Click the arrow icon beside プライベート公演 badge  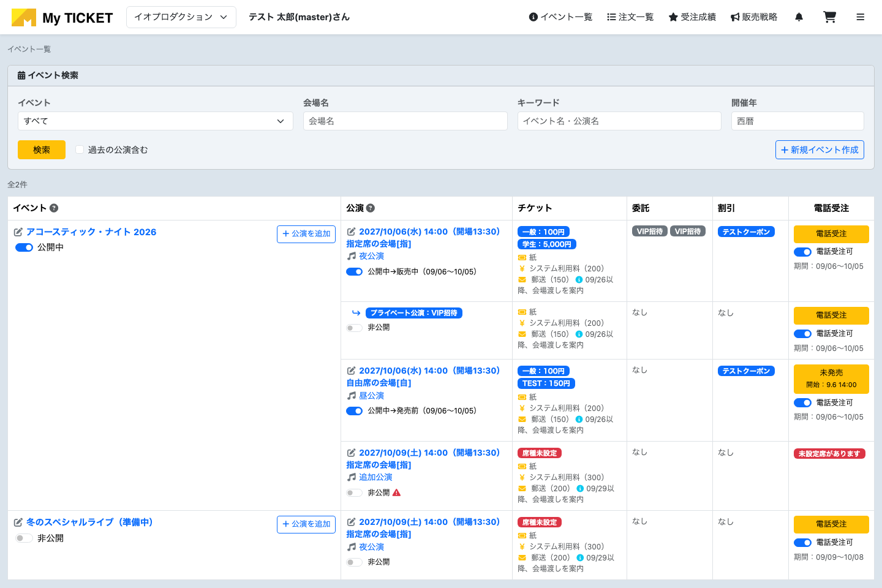click(x=356, y=313)
